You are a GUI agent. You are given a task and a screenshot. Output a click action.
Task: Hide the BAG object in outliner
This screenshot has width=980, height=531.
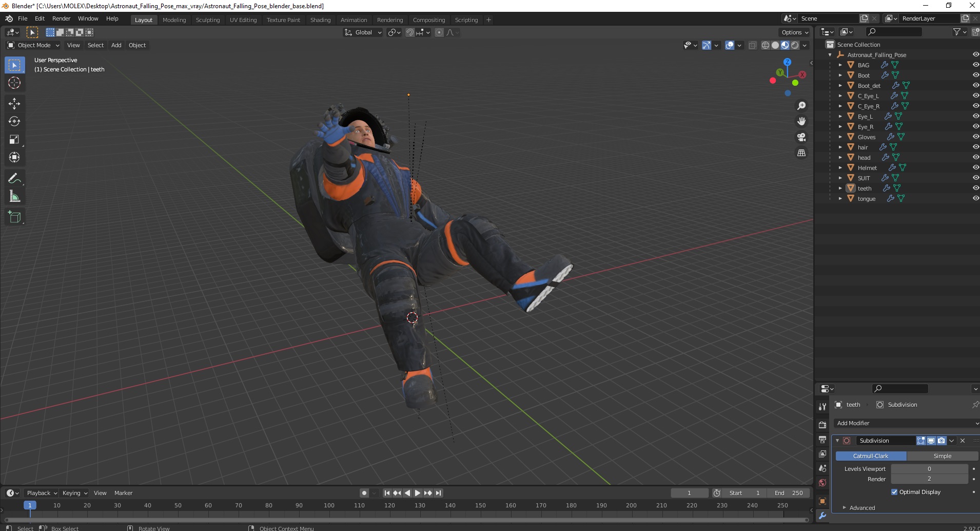pos(975,65)
